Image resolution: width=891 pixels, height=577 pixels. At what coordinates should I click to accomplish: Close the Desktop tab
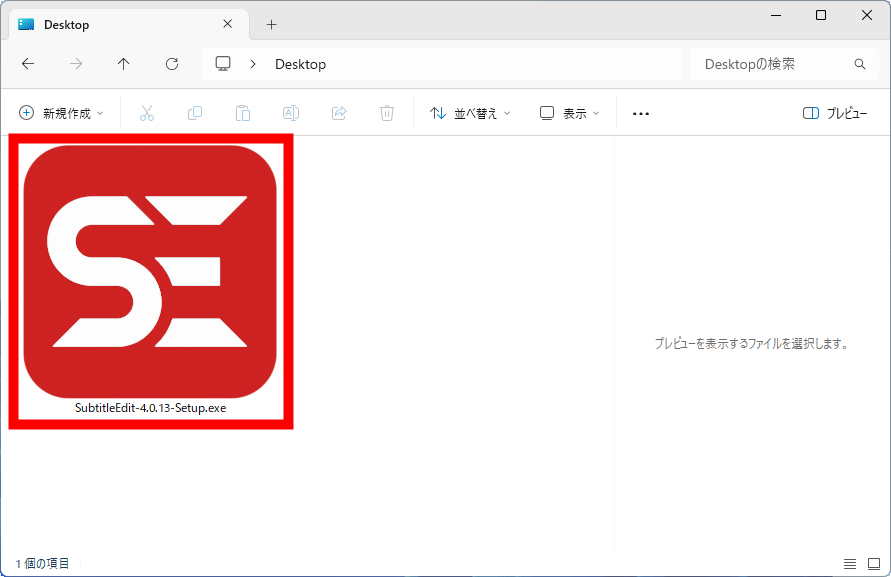(x=227, y=24)
